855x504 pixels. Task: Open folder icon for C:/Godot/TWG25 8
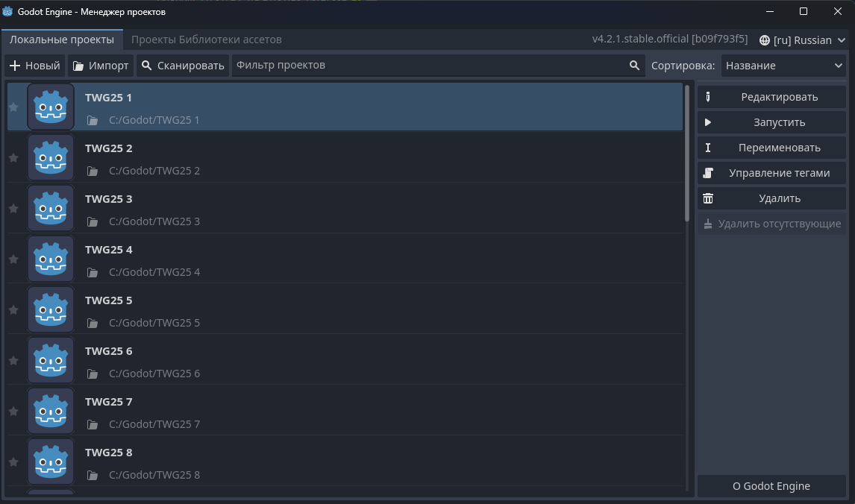pos(93,475)
